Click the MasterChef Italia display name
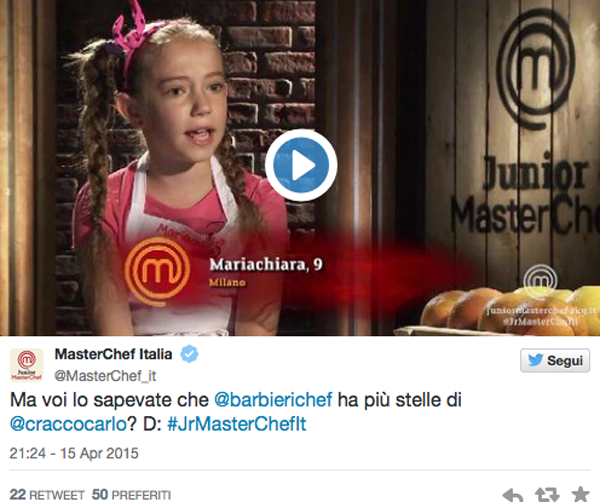 (x=113, y=354)
